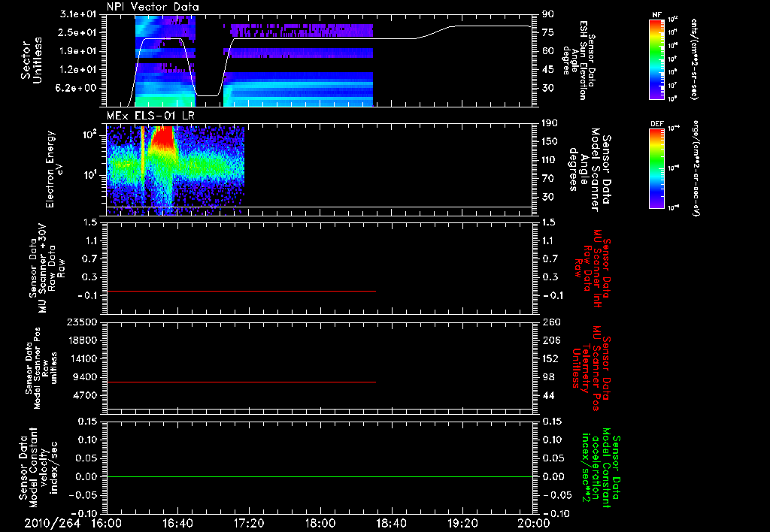The height and width of the screenshot is (532, 770).
Task: Click the '19:20' time axis label
Action: coord(462,523)
